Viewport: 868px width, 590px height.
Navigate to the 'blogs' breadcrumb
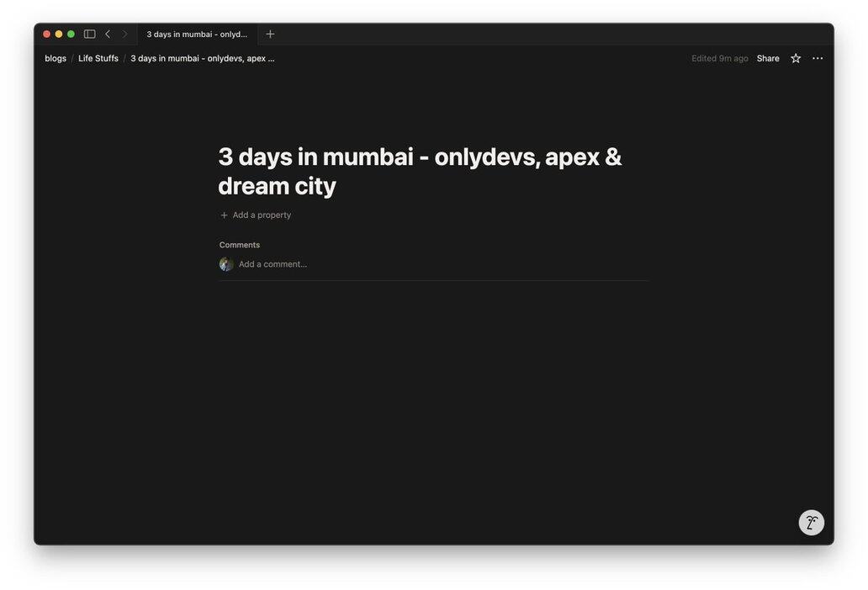[56, 59]
